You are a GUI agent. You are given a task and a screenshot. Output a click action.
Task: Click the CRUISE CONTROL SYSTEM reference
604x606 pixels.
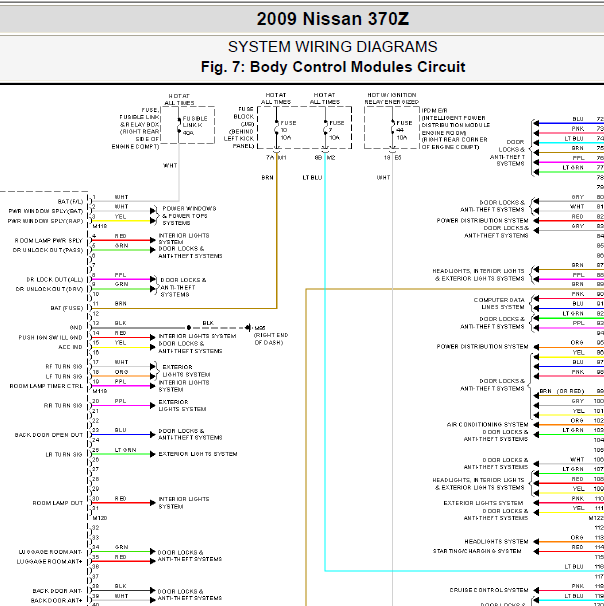[x=488, y=590]
